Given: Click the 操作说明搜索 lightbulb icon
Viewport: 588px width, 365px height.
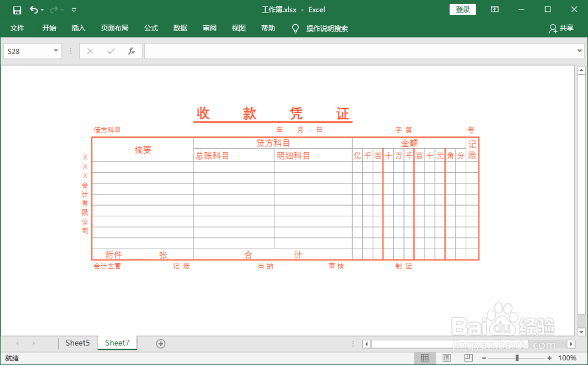Looking at the screenshot, I should [x=295, y=28].
